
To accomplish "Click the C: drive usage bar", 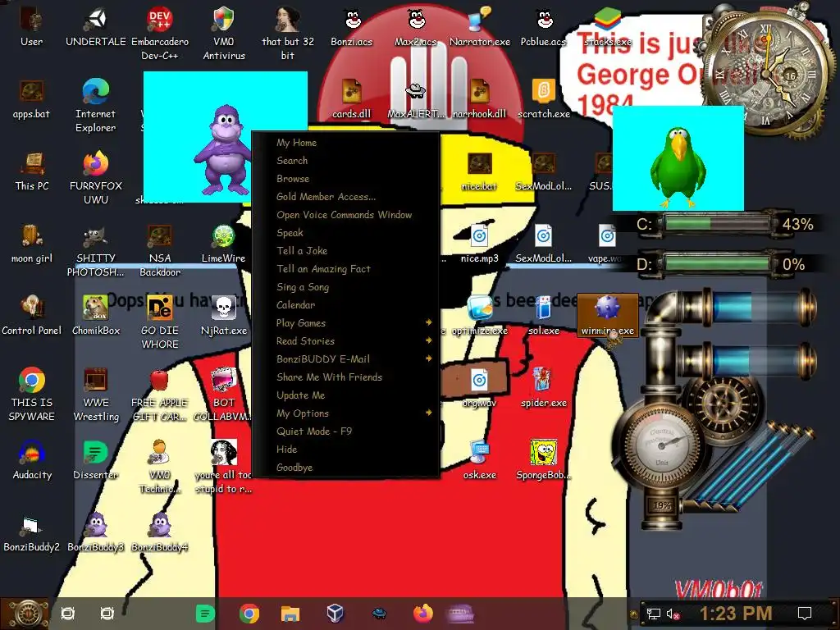I will coord(718,223).
